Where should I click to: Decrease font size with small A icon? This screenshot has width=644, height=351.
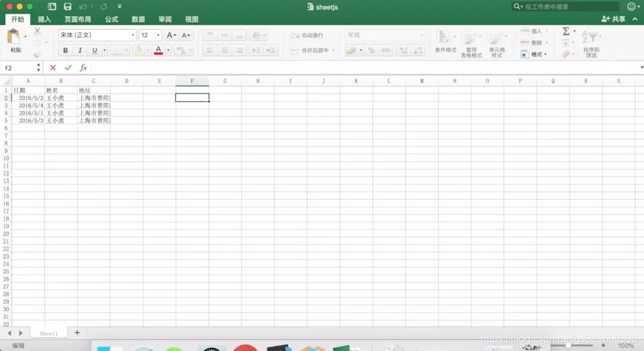pos(186,35)
